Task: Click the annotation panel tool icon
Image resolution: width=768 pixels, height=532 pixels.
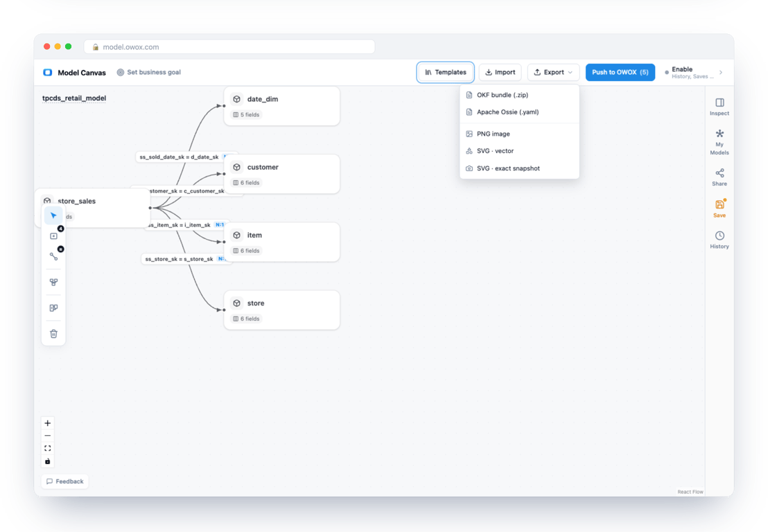Action: click(x=53, y=308)
